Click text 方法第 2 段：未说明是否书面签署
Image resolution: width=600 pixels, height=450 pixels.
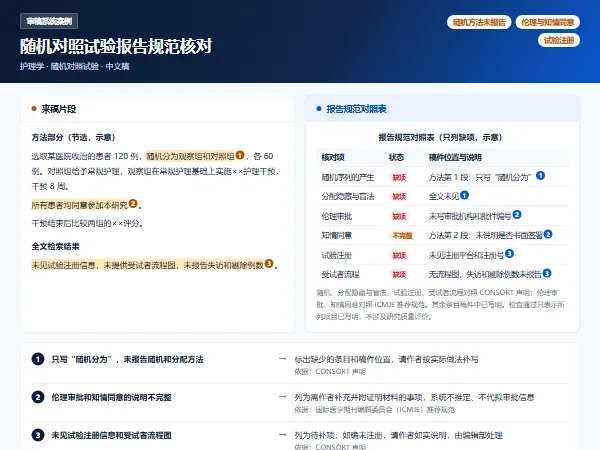pos(486,236)
